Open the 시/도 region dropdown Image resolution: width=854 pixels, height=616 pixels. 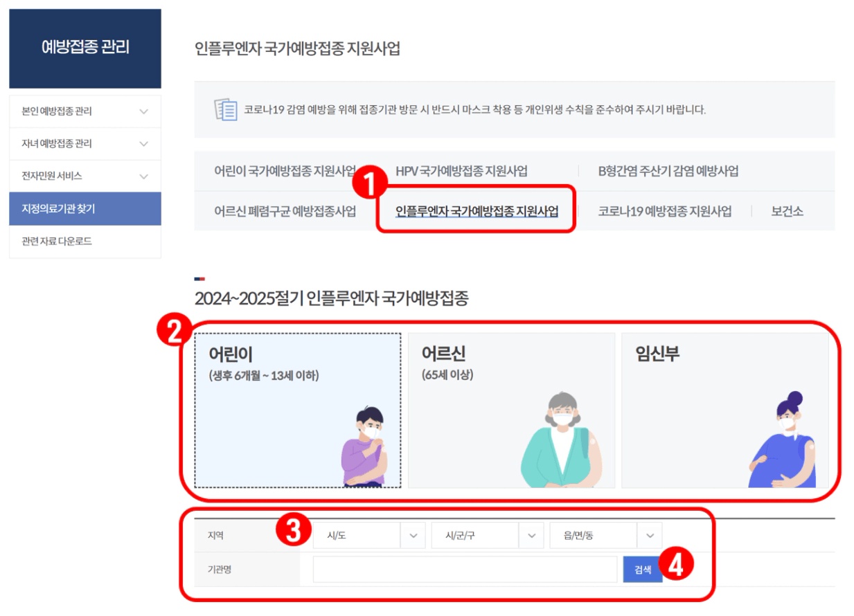tap(369, 535)
